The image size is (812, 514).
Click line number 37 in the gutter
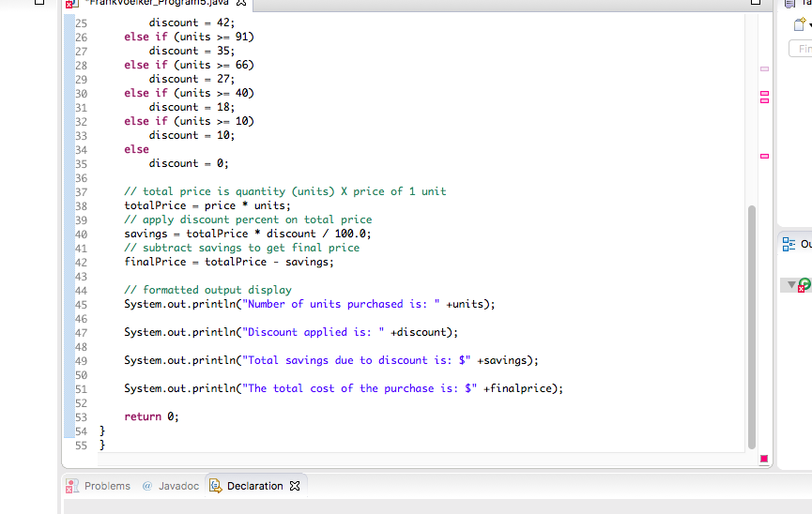[x=81, y=191]
